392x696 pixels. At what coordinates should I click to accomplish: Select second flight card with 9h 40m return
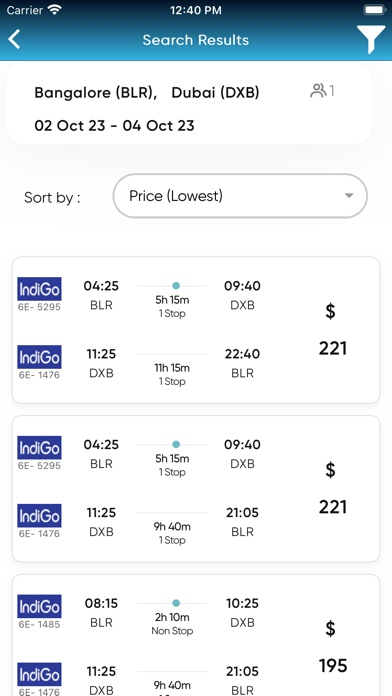tap(196, 489)
